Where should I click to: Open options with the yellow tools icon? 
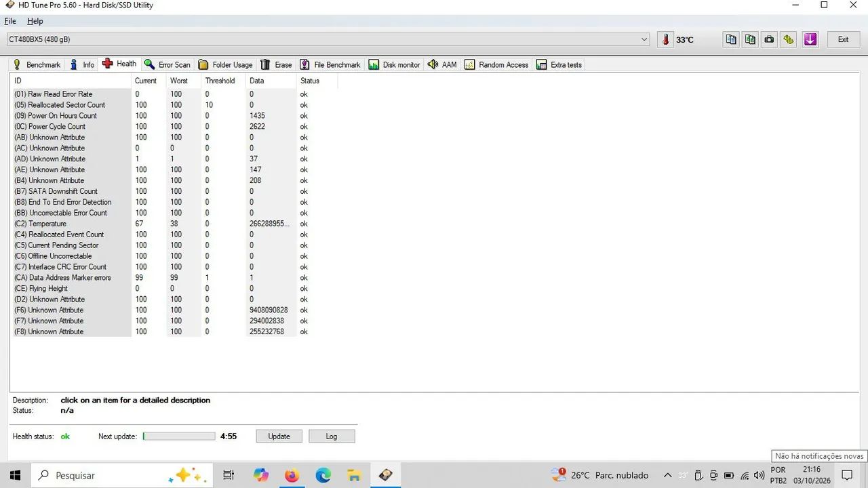[x=788, y=39]
